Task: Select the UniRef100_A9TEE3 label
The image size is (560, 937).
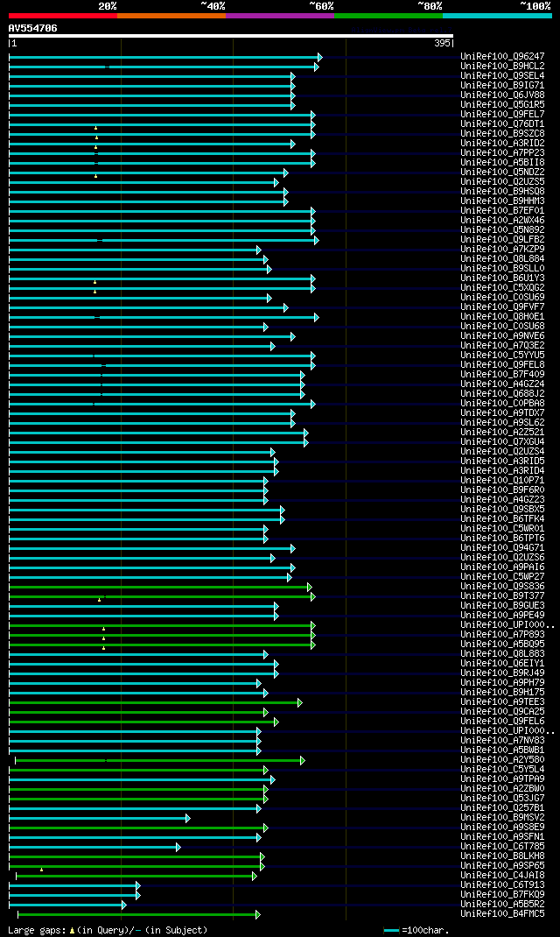Action: 502,702
